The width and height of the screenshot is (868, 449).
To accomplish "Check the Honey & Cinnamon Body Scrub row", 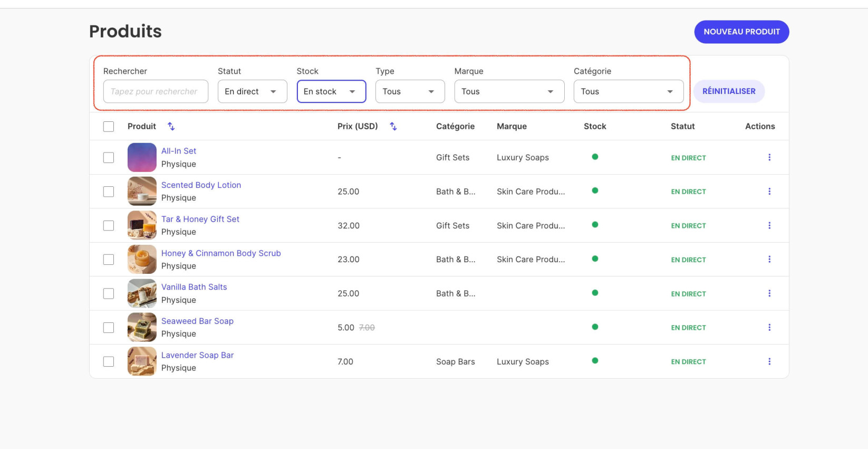I will tap(109, 260).
